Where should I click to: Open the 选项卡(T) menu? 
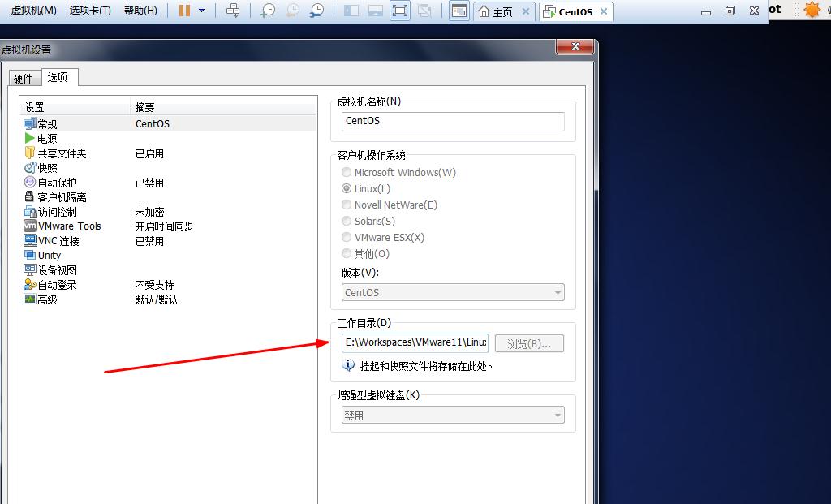90,11
